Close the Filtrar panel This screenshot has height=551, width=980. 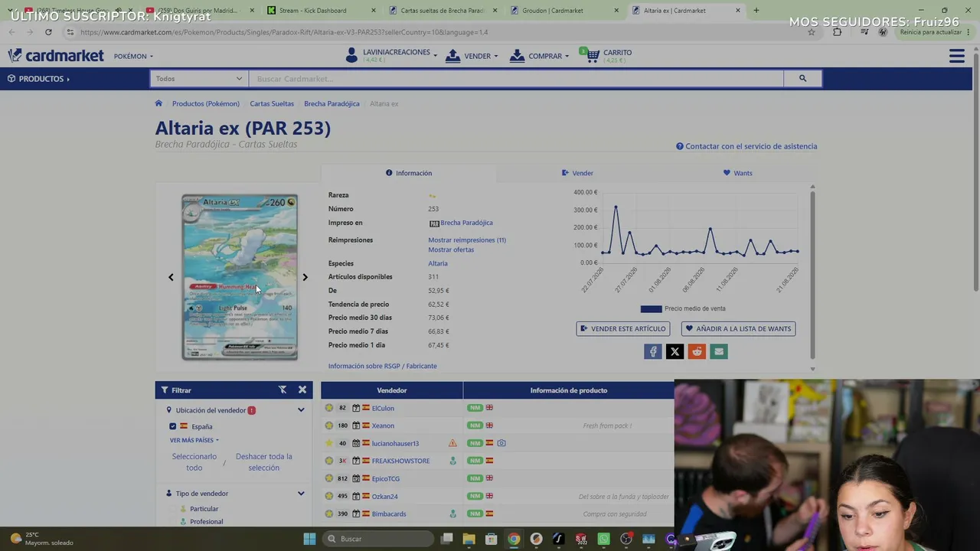[x=302, y=390]
